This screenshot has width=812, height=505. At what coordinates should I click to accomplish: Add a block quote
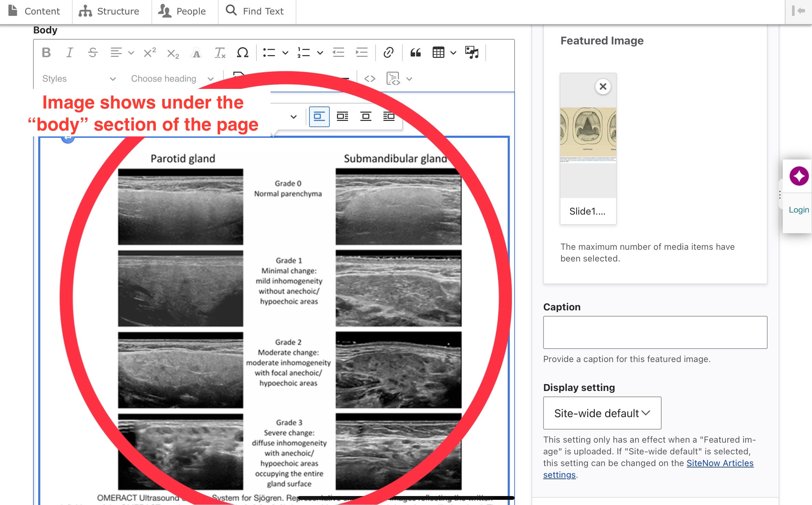pyautogui.click(x=416, y=52)
